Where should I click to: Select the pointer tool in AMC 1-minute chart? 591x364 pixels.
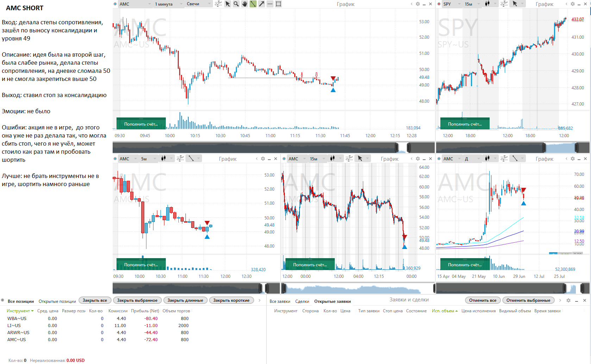tap(228, 4)
